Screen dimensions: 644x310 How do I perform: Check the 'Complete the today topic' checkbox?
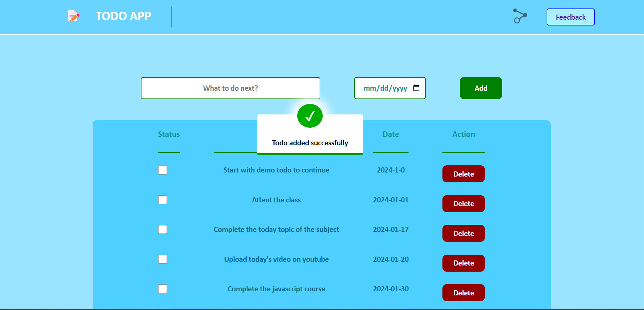(163, 230)
